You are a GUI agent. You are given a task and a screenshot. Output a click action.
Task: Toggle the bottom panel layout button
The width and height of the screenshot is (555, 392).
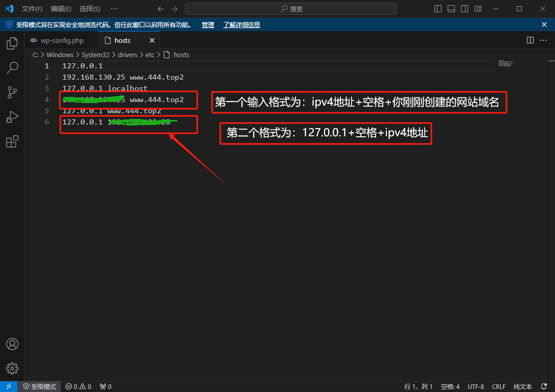(x=451, y=9)
